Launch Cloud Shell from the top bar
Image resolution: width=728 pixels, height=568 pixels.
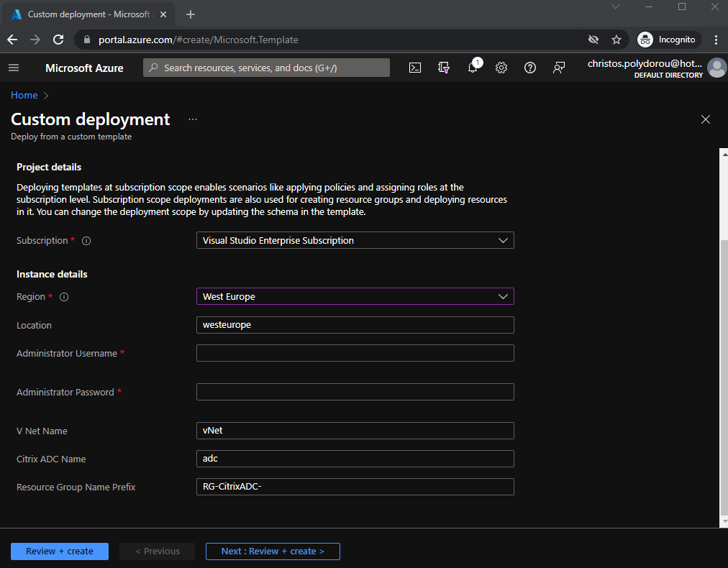414,68
